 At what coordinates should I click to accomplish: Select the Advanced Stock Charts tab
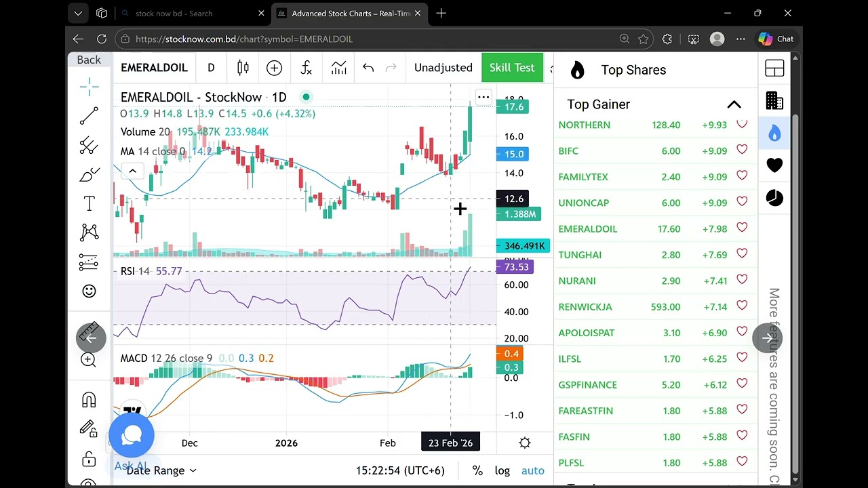click(x=349, y=14)
